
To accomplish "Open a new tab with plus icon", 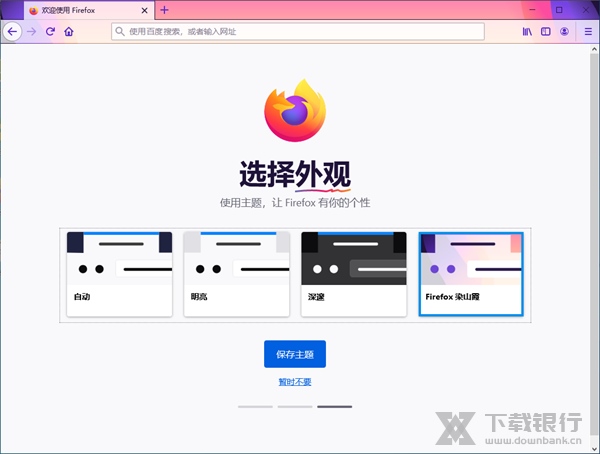I will (165, 10).
